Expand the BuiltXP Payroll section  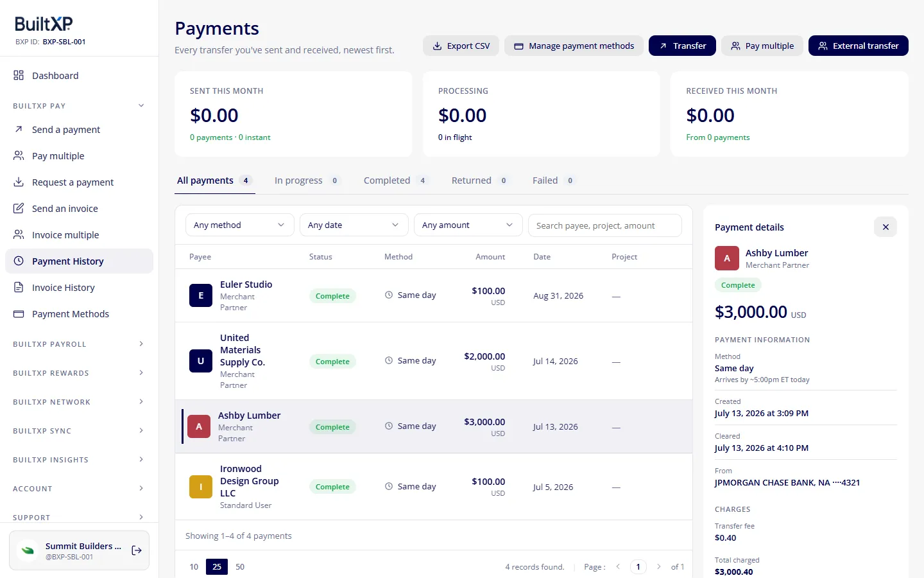click(79, 344)
